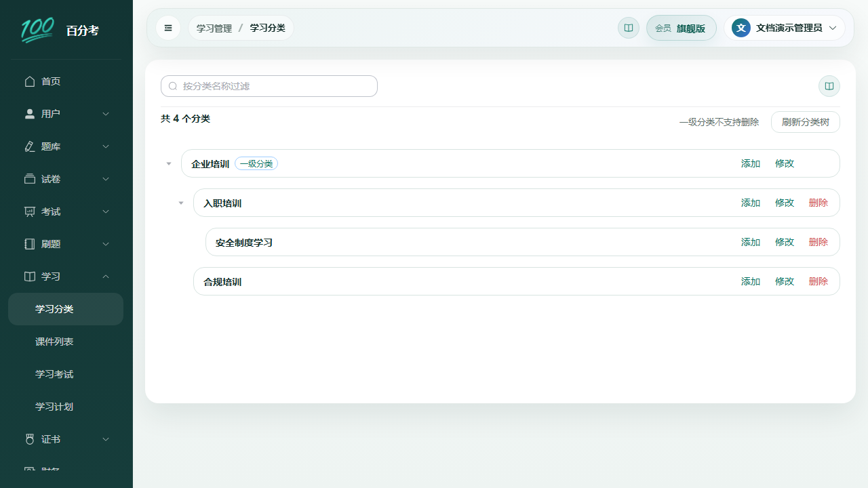Collapse the 企业培训 tree node
Viewport: 868px width, 488px height.
[x=169, y=163]
